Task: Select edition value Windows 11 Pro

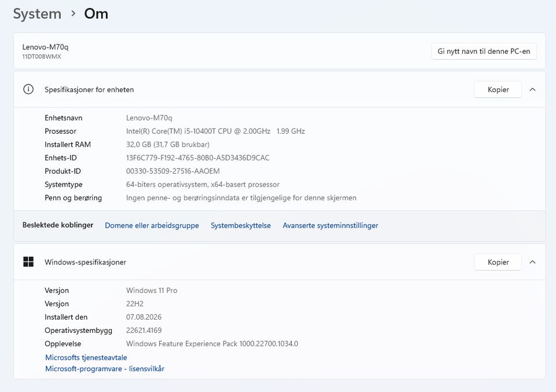Action: coord(152,290)
